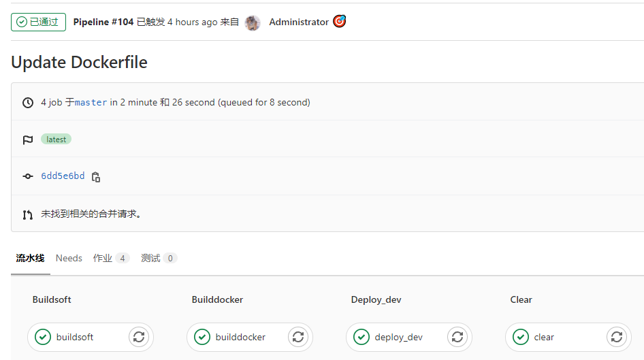644x360 pixels.
Task: Open the Administrator user profile link
Action: pyautogui.click(x=299, y=22)
